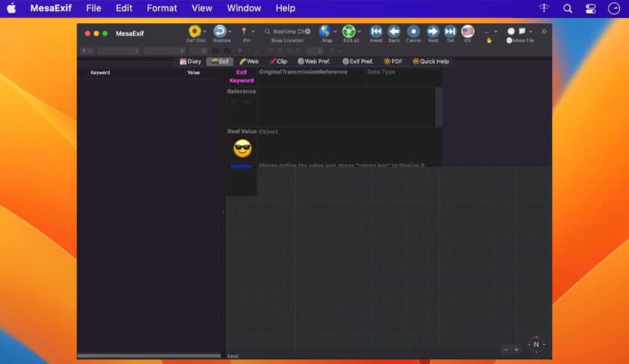Screen dimensions: 629x364
Task: Open the Clip tab
Action: tap(278, 62)
